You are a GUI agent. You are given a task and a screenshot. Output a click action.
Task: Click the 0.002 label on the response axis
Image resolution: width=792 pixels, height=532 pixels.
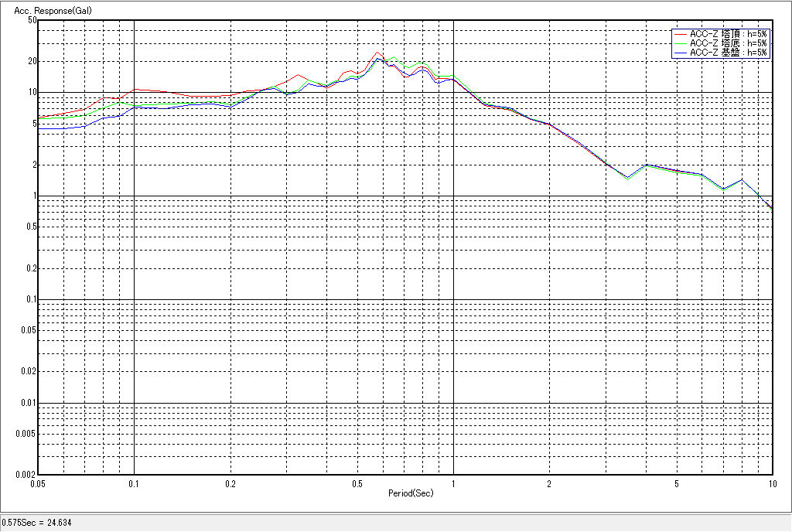click(26, 475)
